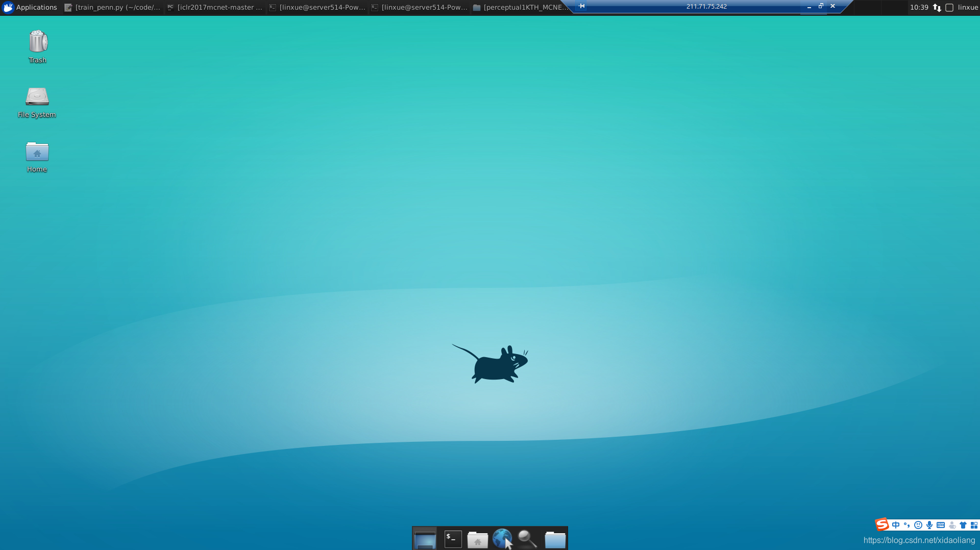Image resolution: width=980 pixels, height=550 pixels.
Task: Open the network connection indicator
Action: click(x=937, y=7)
